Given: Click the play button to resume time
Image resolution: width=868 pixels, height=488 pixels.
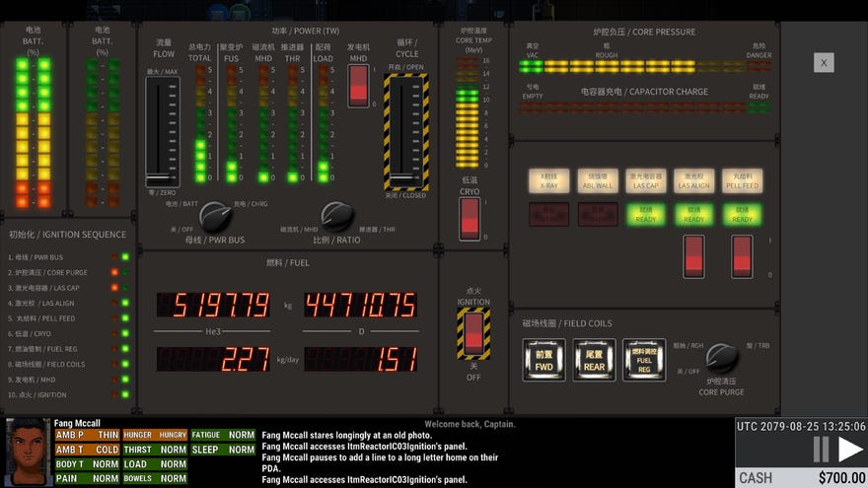Looking at the screenshot, I should (849, 450).
